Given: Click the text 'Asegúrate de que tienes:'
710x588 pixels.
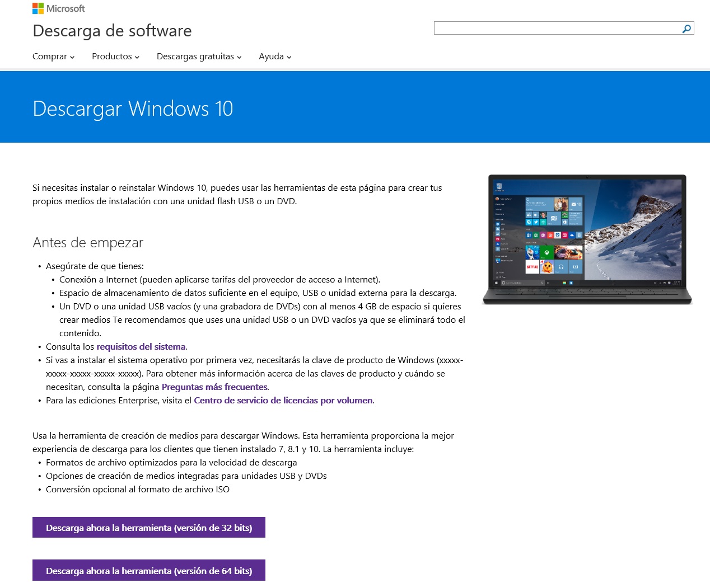Looking at the screenshot, I should click(95, 266).
